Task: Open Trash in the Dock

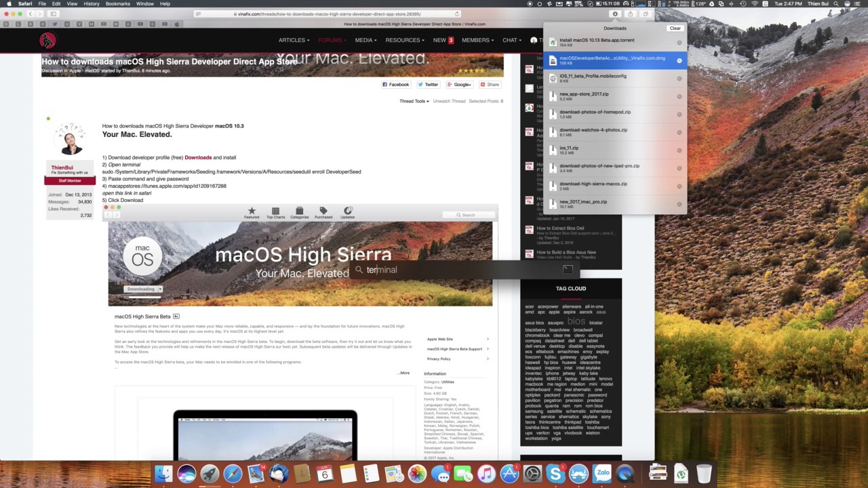Action: click(704, 473)
